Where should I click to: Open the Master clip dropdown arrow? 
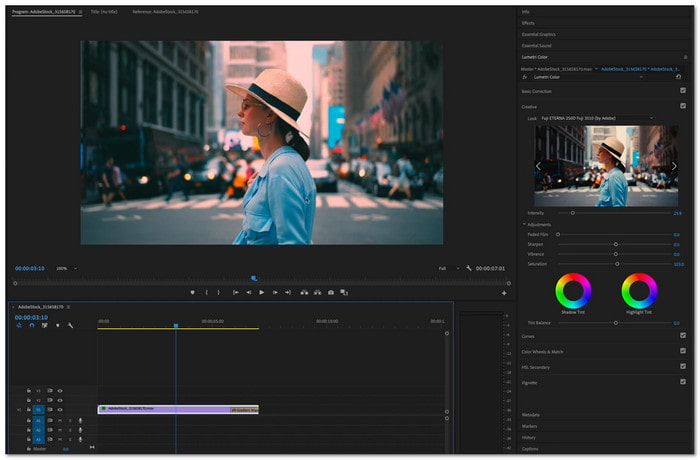(x=596, y=69)
